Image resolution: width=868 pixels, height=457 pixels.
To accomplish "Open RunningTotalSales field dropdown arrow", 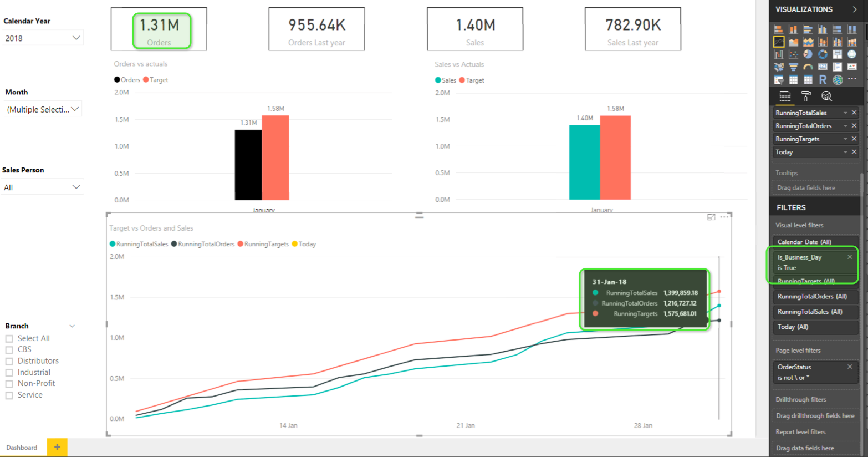I will pos(845,113).
